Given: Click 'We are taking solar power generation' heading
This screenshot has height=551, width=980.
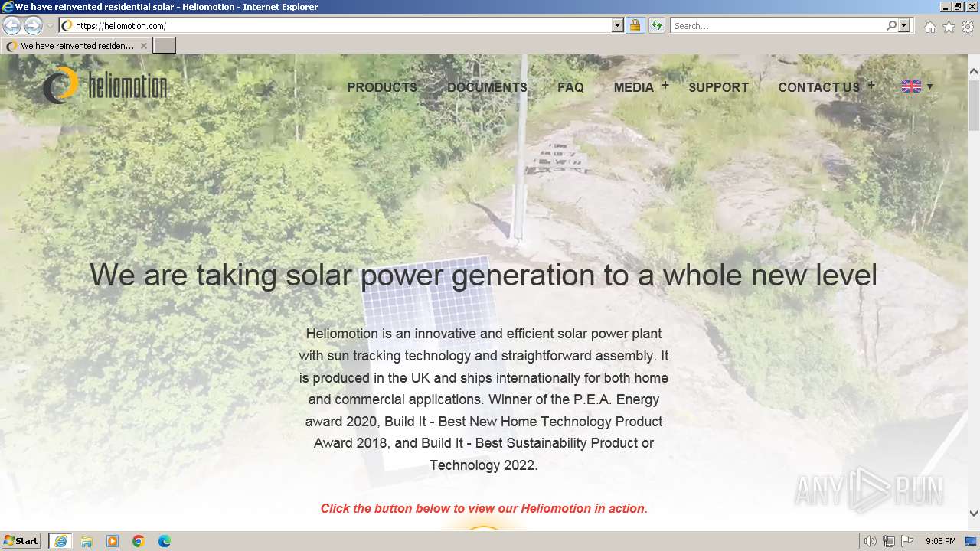Looking at the screenshot, I should [x=483, y=275].
